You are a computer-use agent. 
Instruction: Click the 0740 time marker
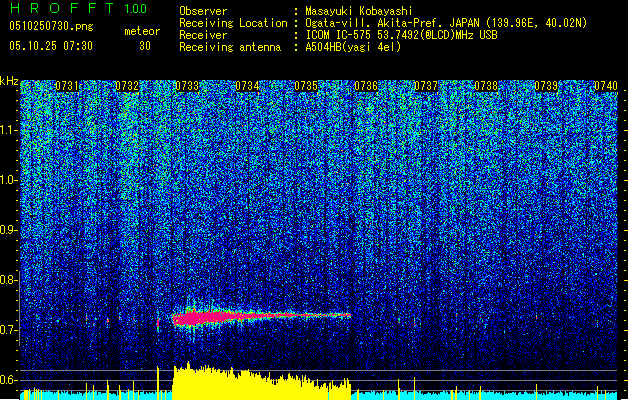[606, 86]
